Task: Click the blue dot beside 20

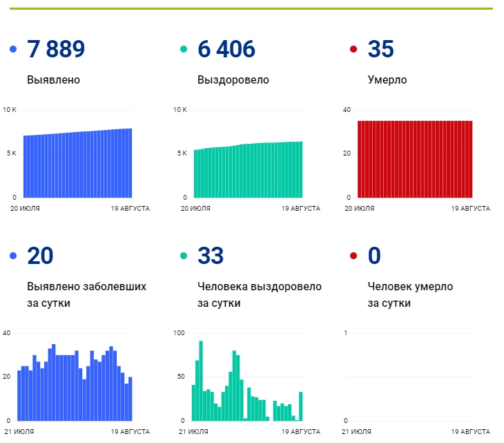Action: 13,256
